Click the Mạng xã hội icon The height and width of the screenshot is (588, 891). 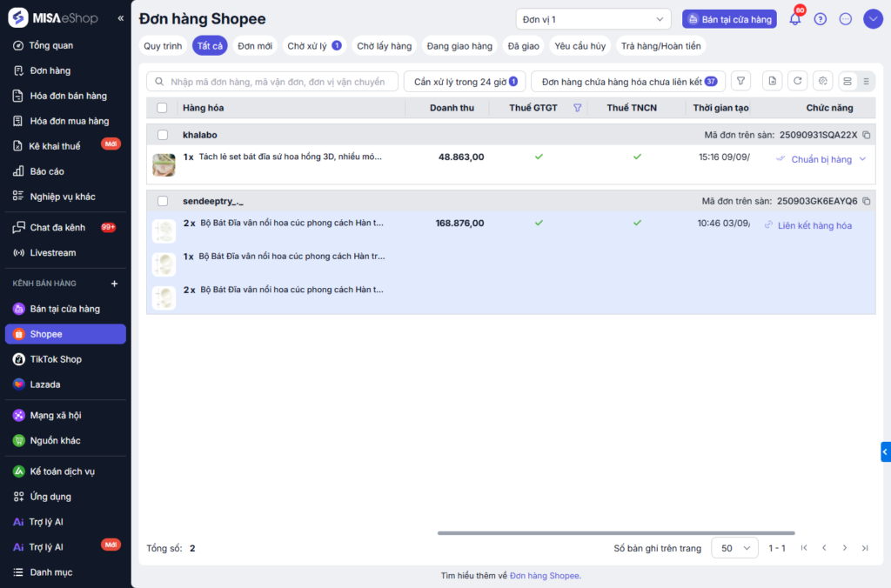(x=19, y=415)
